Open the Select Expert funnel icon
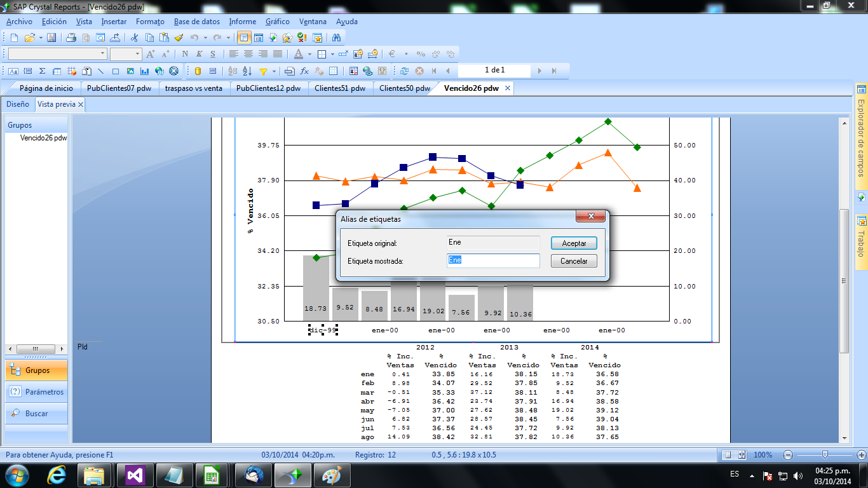 262,71
